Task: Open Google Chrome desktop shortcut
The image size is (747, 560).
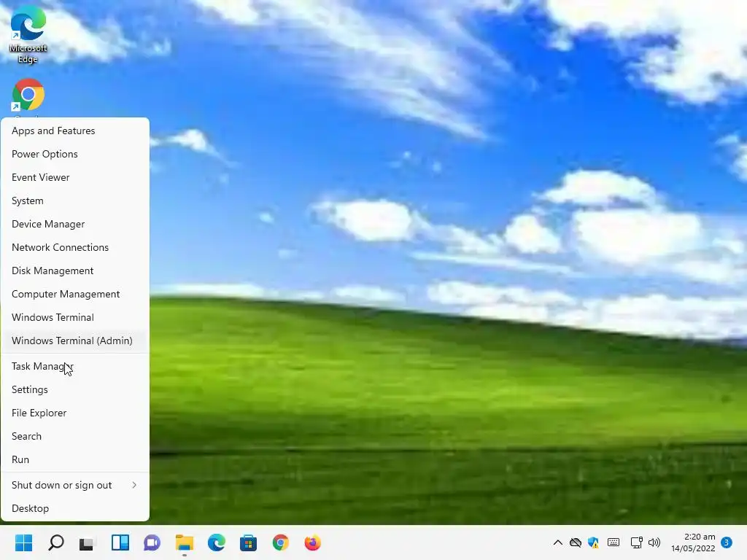Action: [x=28, y=97]
